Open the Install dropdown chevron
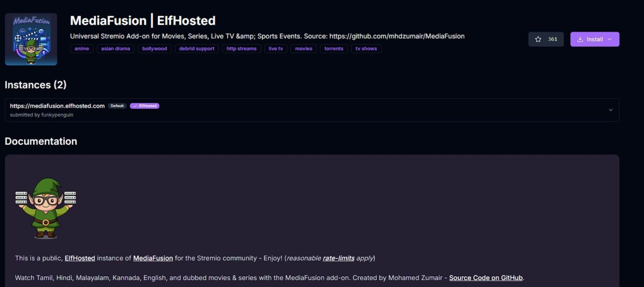The height and width of the screenshot is (287, 644). click(x=609, y=39)
